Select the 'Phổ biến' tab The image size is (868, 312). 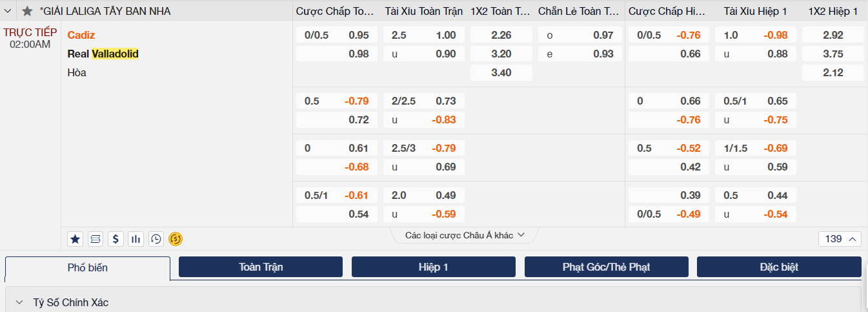(x=88, y=267)
